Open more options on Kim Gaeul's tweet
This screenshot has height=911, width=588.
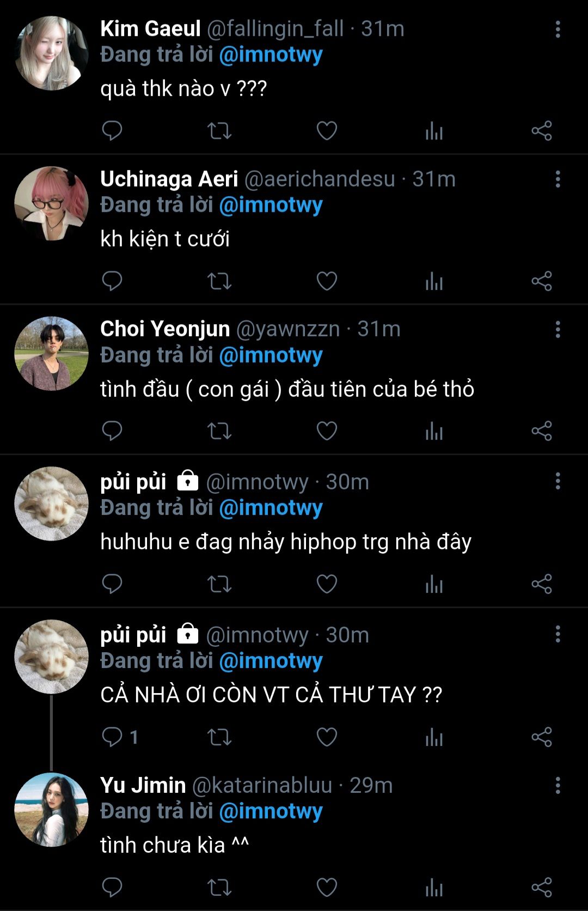(558, 29)
